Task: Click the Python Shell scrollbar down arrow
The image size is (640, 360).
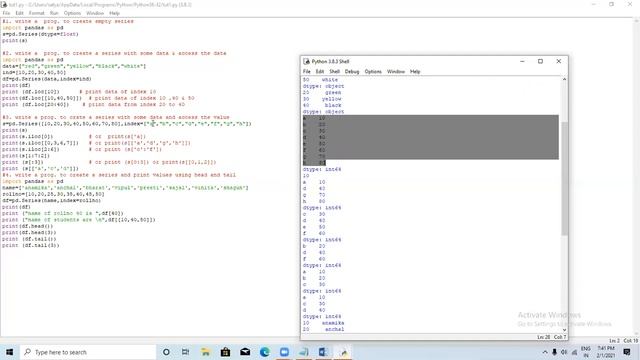Action: coord(564,330)
